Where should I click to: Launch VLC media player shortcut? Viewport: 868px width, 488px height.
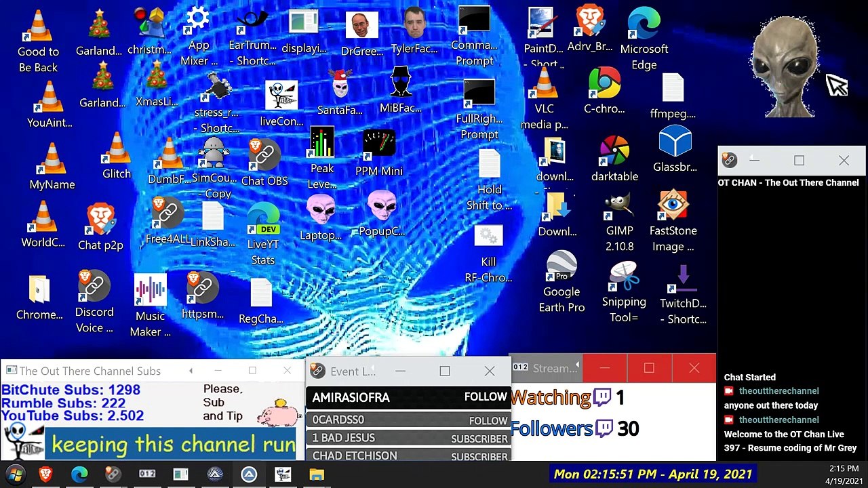[545, 99]
